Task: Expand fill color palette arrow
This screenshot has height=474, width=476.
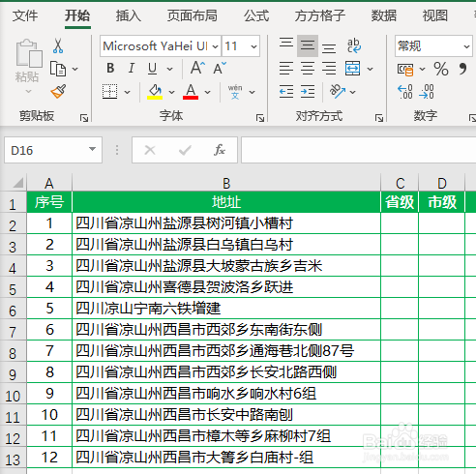Action: [x=171, y=92]
